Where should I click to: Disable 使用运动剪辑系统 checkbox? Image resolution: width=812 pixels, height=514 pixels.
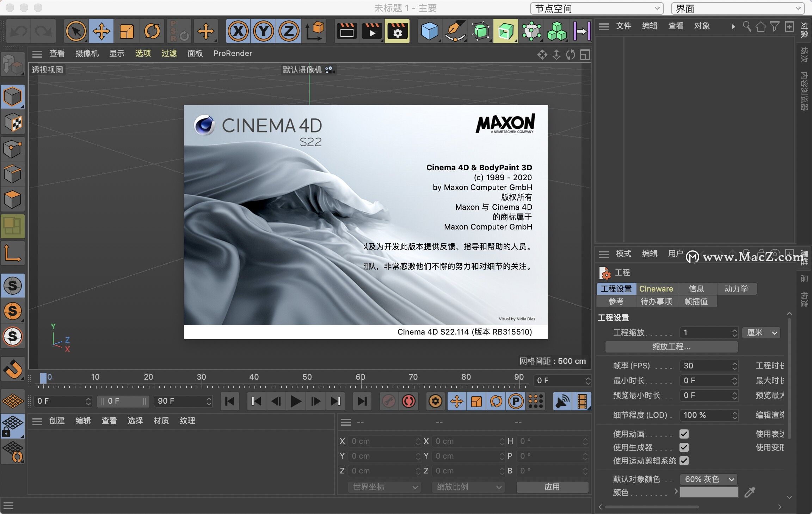(684, 461)
